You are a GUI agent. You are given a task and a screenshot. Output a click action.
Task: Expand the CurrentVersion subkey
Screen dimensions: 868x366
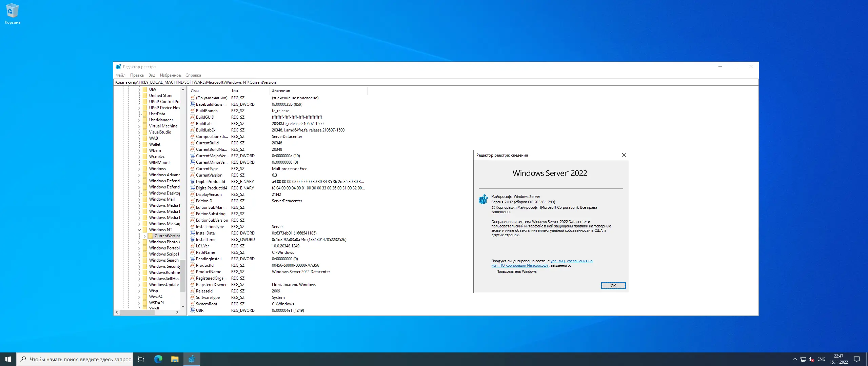click(145, 236)
